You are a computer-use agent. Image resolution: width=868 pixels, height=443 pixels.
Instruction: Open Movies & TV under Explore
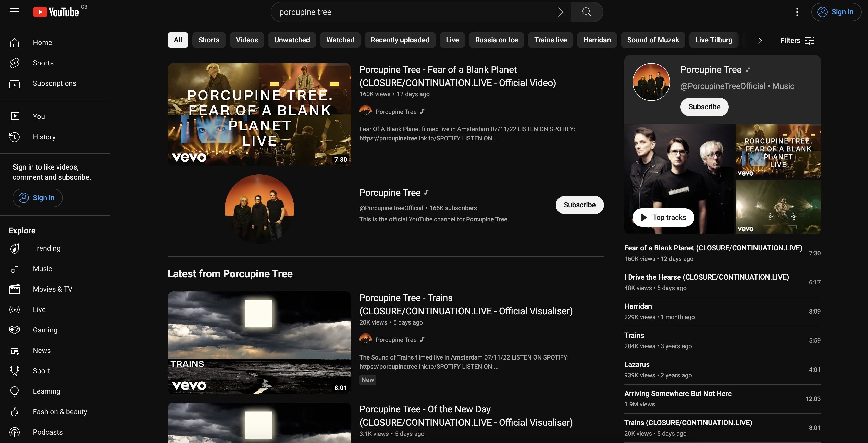[55, 289]
